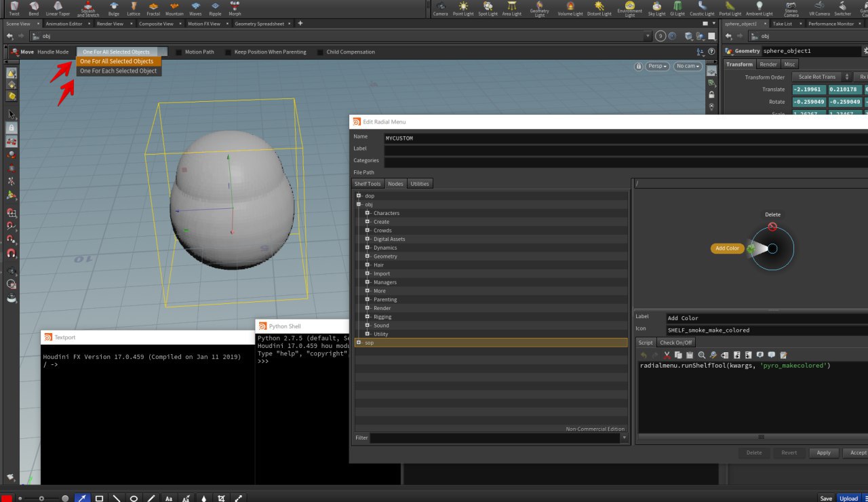Select the Mountain shelf tool
The height and width of the screenshot is (502, 868).
tap(174, 8)
